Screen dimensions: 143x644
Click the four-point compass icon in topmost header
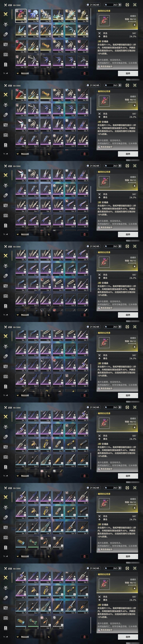pos(127,5)
